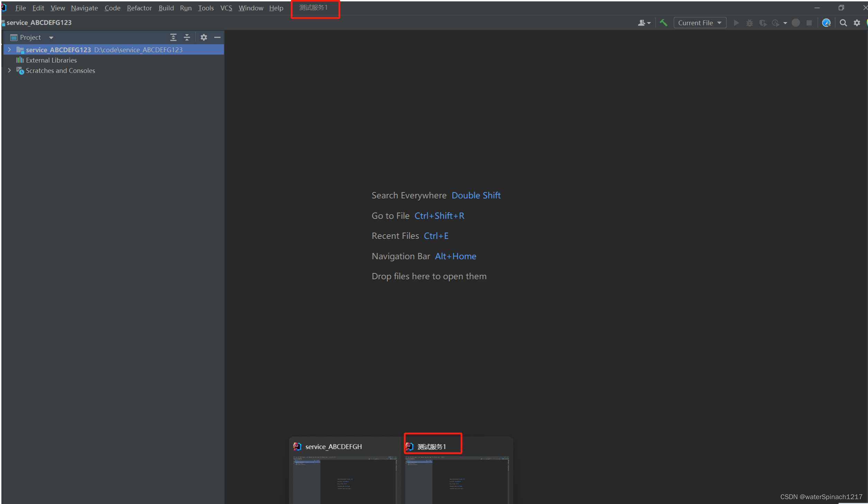Click Collapse All in Project panel
868x504 pixels.
tap(187, 37)
